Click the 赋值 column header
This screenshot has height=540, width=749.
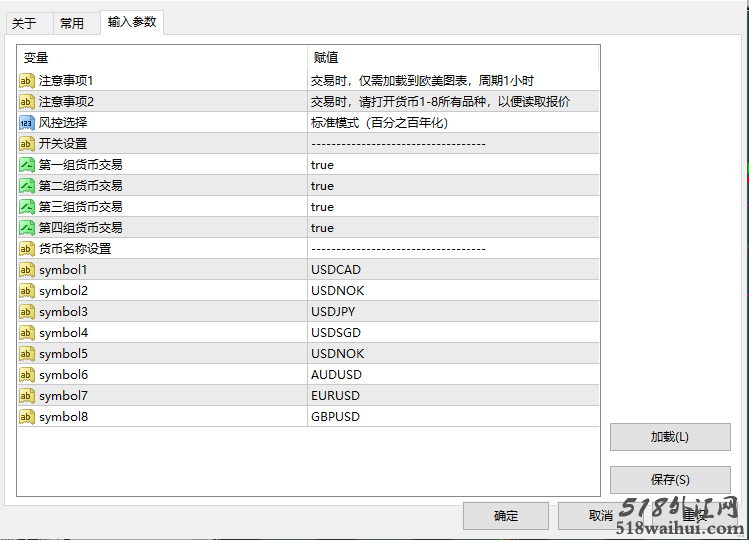(453, 58)
